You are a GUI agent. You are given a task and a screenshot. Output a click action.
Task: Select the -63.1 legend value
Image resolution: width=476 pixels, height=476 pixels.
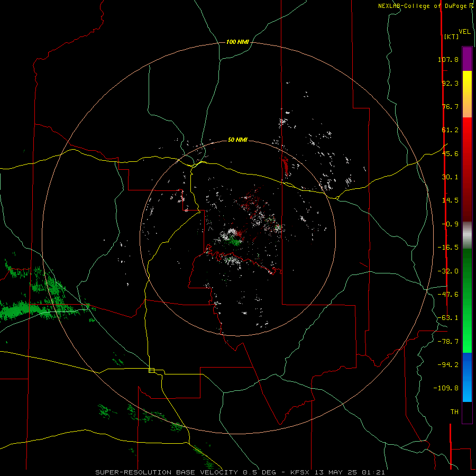[x=448, y=318]
